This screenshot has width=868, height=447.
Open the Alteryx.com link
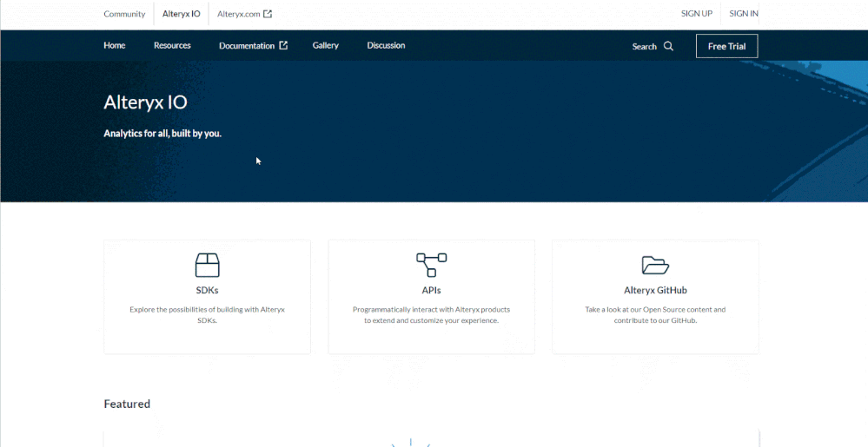[239, 14]
